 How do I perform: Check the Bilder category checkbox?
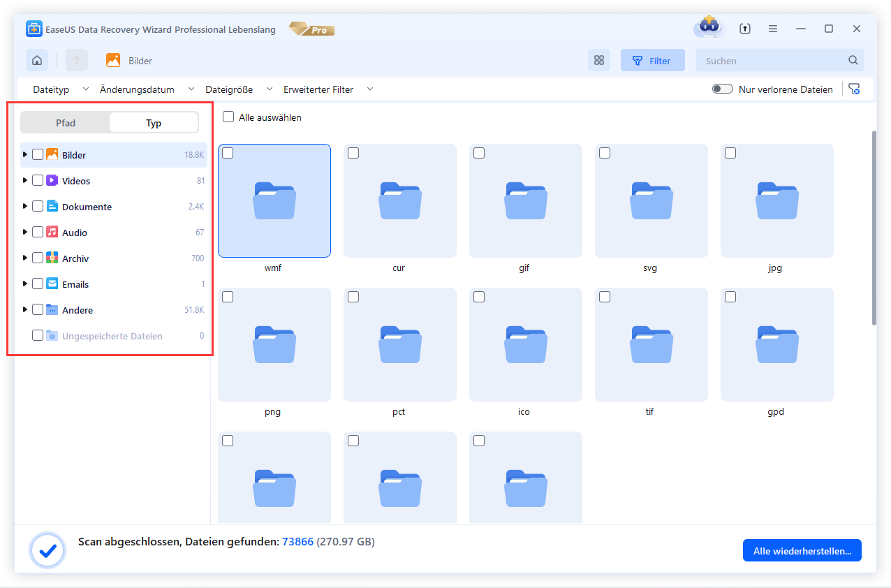pos(38,155)
